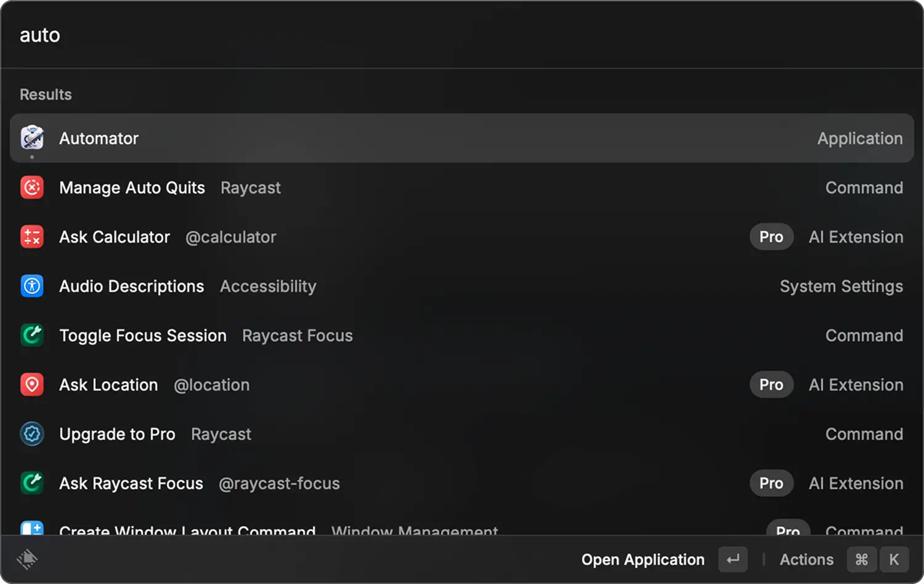924x584 pixels.
Task: Click the Application label on Automator row
Action: tap(860, 139)
